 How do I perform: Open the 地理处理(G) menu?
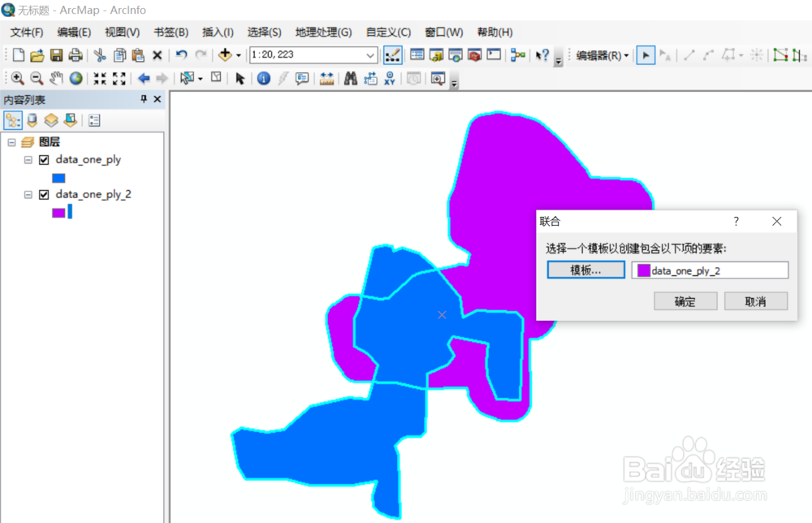click(324, 32)
